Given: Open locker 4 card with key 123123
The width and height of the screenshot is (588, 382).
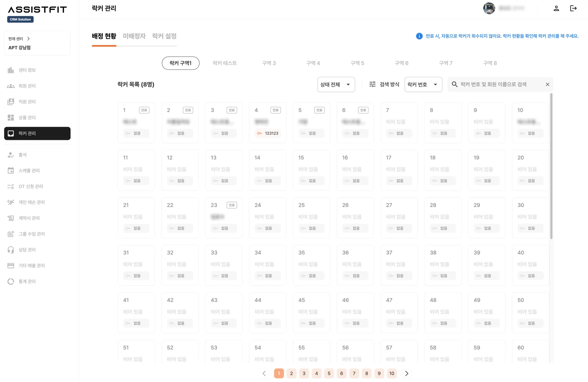Looking at the screenshot, I should [268, 123].
